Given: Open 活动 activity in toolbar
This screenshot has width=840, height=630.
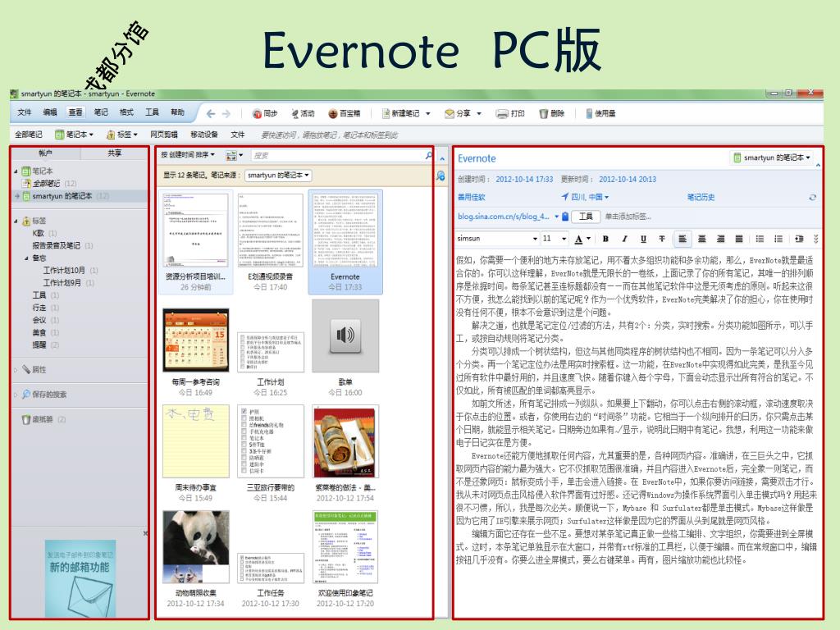Looking at the screenshot, I should 303,113.
